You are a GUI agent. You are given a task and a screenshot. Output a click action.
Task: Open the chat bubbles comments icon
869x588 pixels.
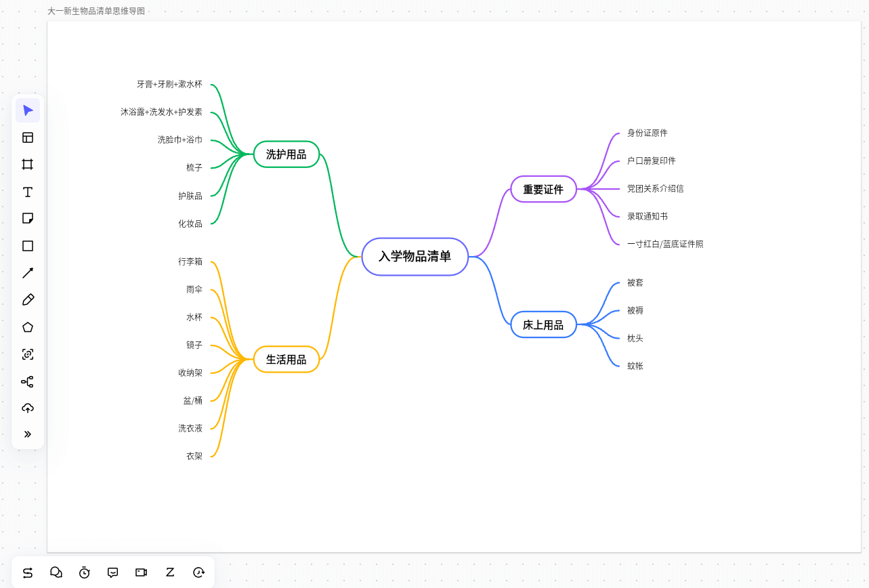click(x=56, y=572)
